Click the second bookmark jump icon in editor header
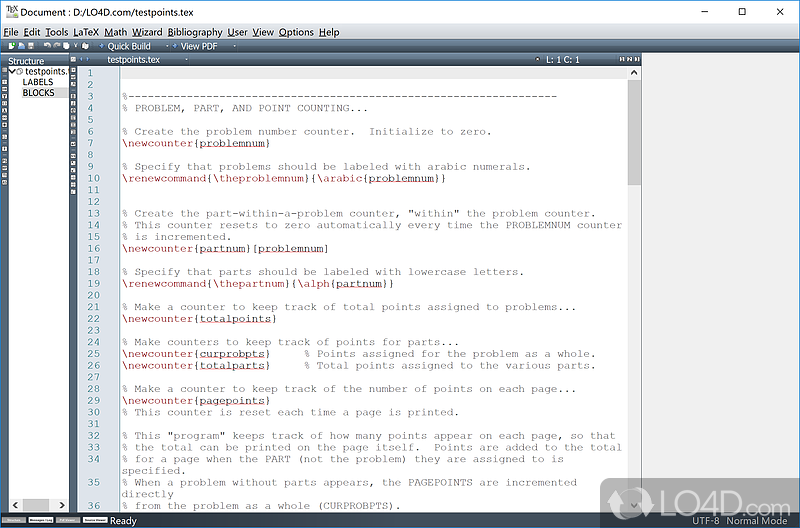The width and height of the screenshot is (800, 528). pyautogui.click(x=630, y=59)
